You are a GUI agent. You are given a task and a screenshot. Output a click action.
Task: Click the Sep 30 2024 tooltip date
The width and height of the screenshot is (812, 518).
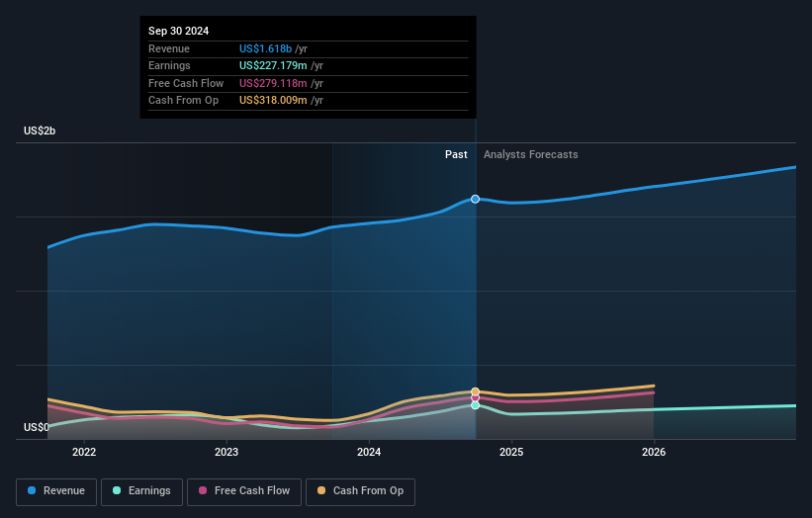point(179,31)
